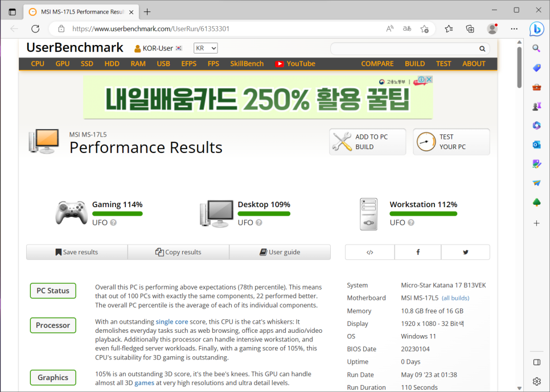Click the PC Status button

(53, 291)
